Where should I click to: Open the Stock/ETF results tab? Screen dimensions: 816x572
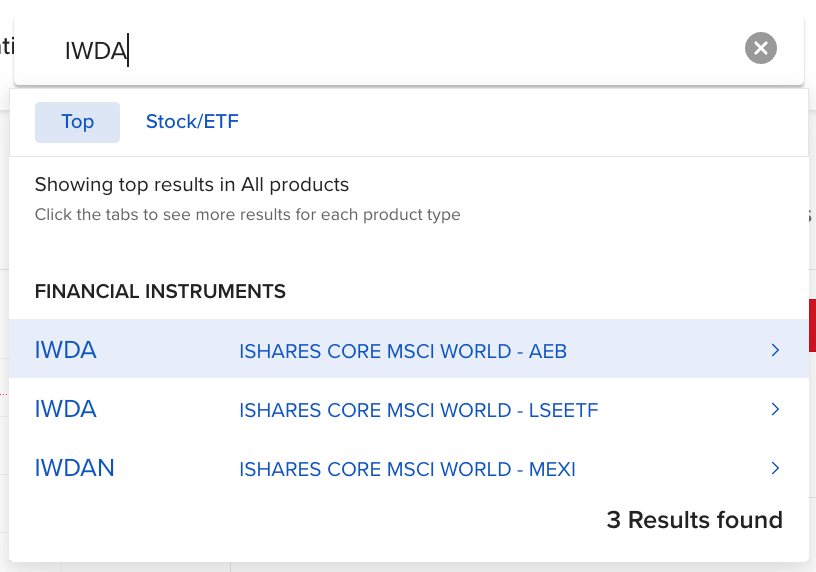pos(192,122)
